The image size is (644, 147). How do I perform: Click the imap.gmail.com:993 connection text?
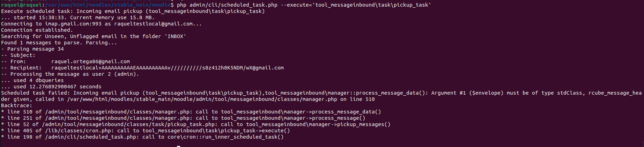pyautogui.click(x=73, y=24)
